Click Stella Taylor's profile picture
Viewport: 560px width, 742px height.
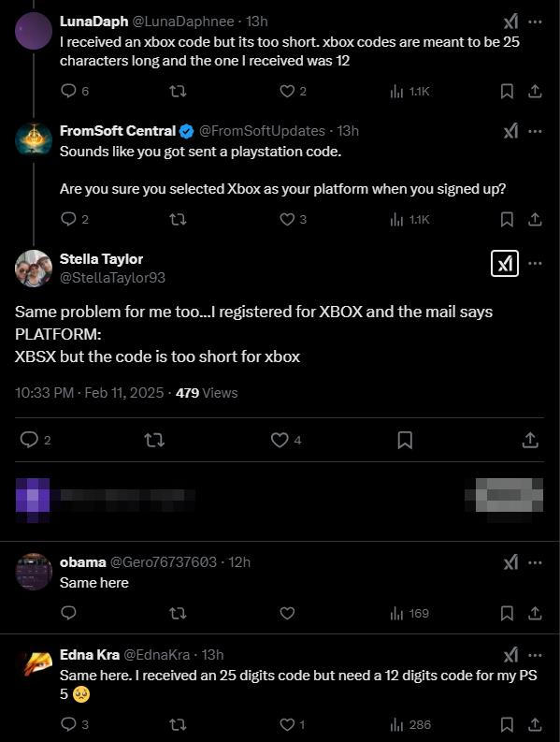click(x=34, y=269)
